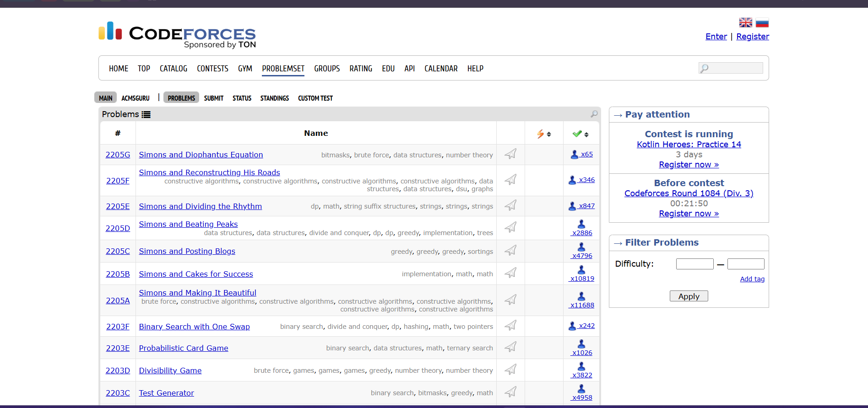Click the magnifier icon in Problems panel header
Screen dimensions: 868x408
click(x=594, y=114)
